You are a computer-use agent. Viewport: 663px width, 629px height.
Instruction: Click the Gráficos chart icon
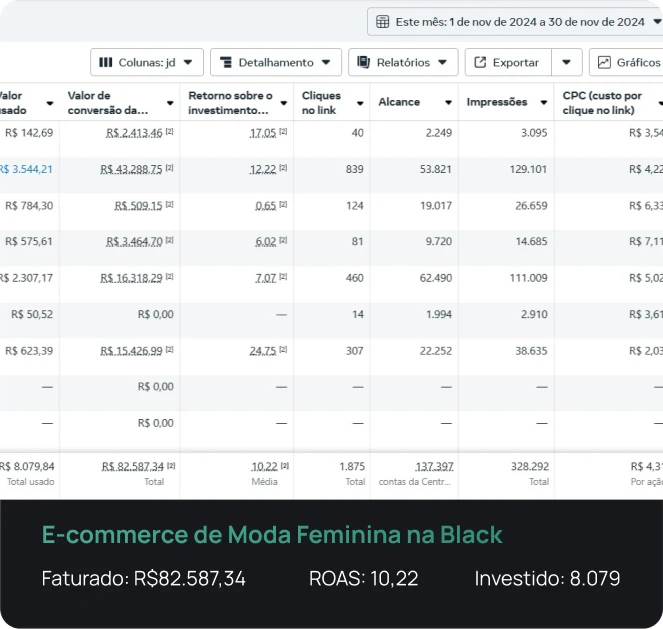[x=604, y=62]
